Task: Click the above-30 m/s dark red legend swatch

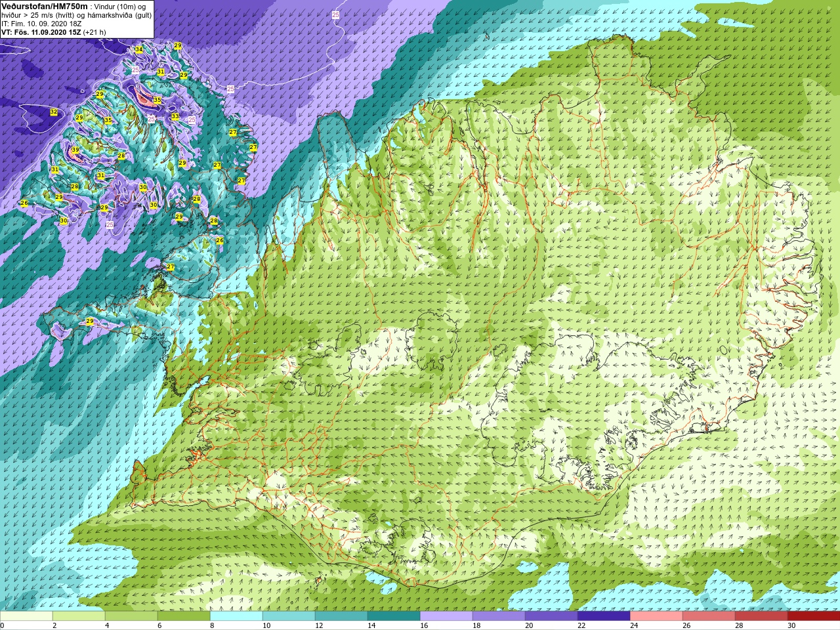Action: (814, 616)
